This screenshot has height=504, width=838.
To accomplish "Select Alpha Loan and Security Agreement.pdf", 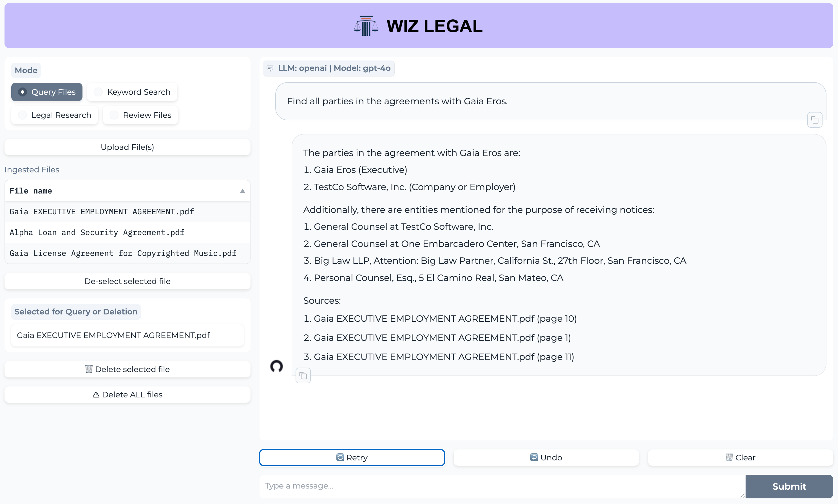I will click(98, 232).
